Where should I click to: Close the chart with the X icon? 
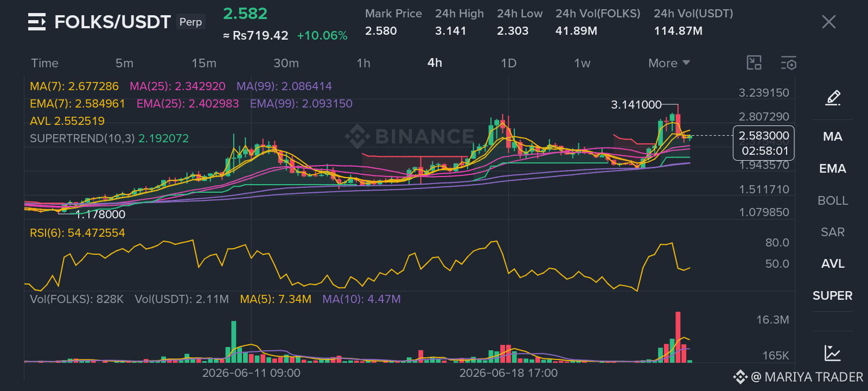coord(828,22)
